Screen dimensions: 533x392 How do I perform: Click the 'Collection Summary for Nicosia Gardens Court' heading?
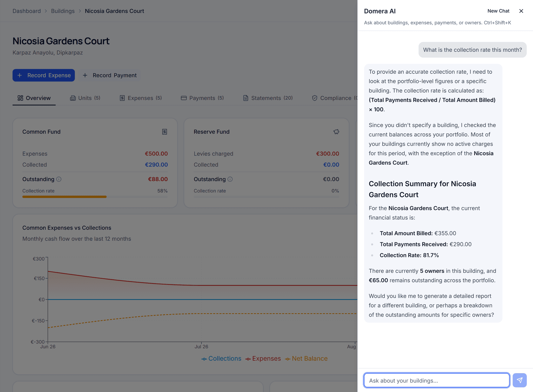click(422, 189)
